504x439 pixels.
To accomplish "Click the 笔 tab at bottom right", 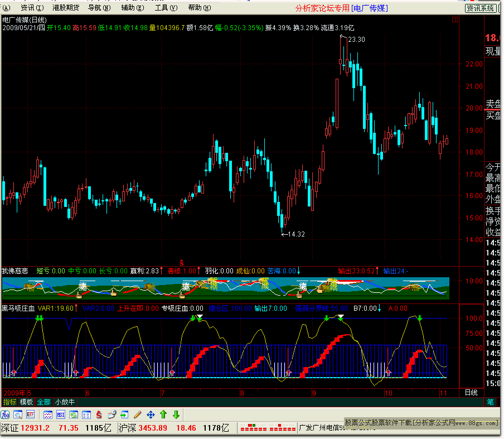I will [x=490, y=402].
